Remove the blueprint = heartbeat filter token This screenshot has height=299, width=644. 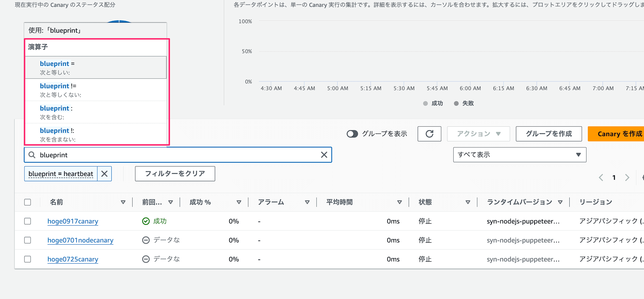[x=104, y=174]
